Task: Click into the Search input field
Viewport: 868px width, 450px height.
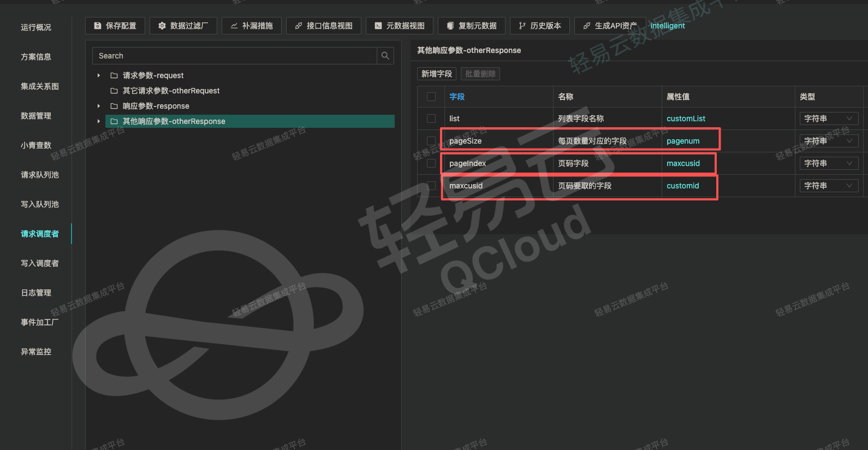Action: [235, 56]
